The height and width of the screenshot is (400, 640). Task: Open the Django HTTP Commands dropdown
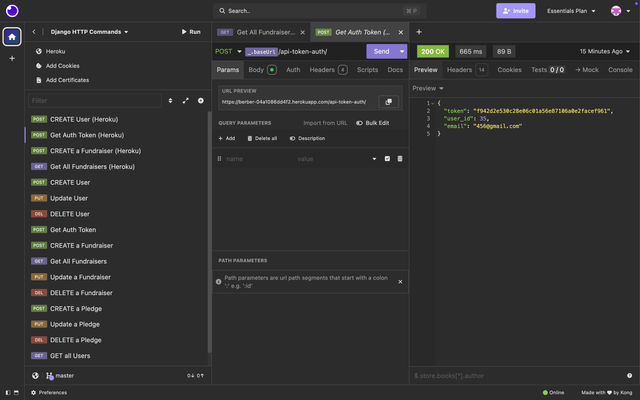tap(89, 32)
